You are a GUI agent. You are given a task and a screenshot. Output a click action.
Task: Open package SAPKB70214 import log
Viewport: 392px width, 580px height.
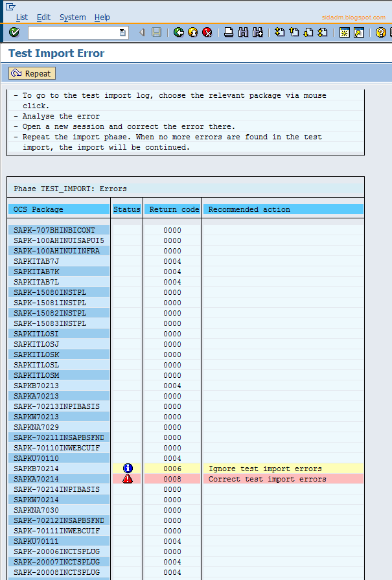point(36,469)
